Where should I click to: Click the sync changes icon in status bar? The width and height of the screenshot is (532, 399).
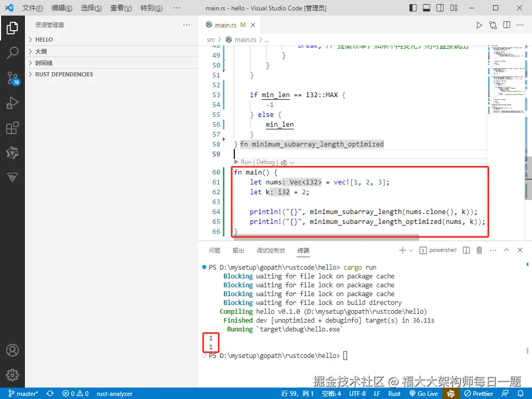click(x=50, y=394)
